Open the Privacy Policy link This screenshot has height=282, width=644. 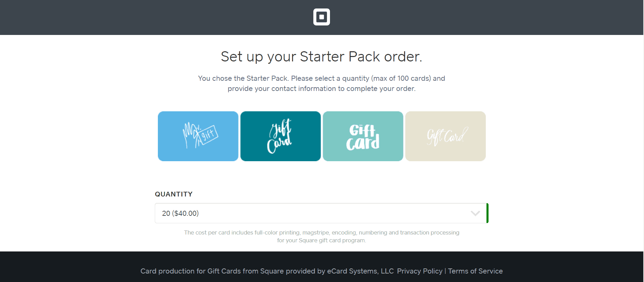pyautogui.click(x=420, y=271)
